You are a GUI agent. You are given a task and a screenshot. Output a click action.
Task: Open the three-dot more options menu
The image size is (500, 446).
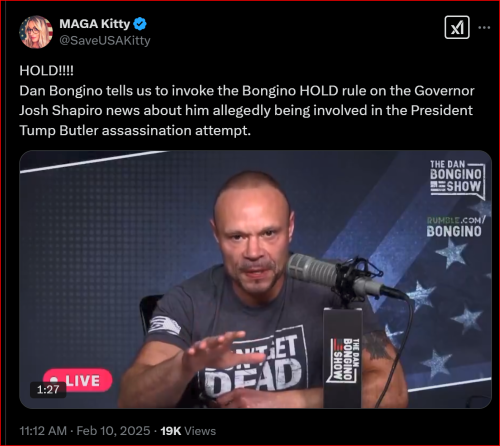point(484,27)
